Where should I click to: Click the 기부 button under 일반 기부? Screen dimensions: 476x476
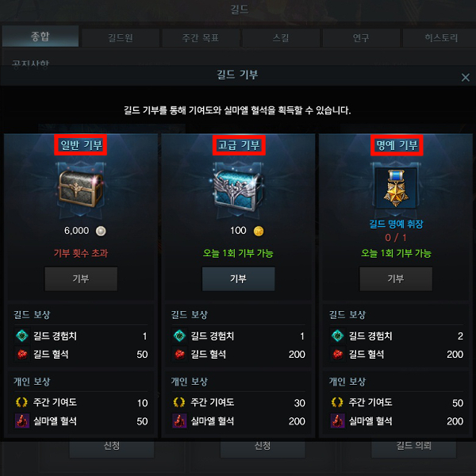pyautogui.click(x=81, y=279)
